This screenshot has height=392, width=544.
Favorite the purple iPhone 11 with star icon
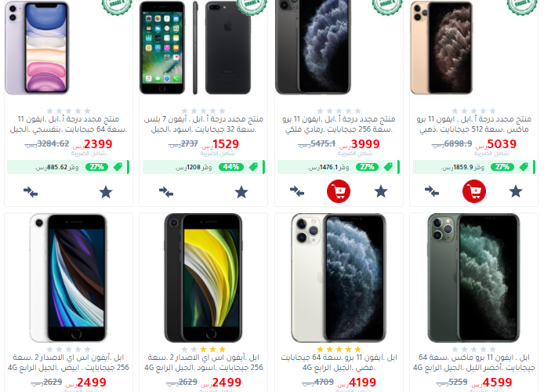point(106,192)
